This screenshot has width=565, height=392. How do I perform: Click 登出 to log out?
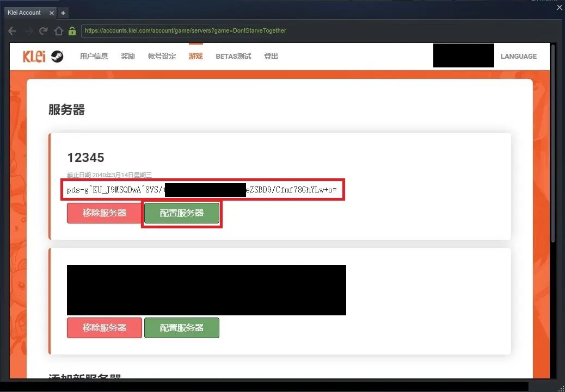[x=271, y=57]
